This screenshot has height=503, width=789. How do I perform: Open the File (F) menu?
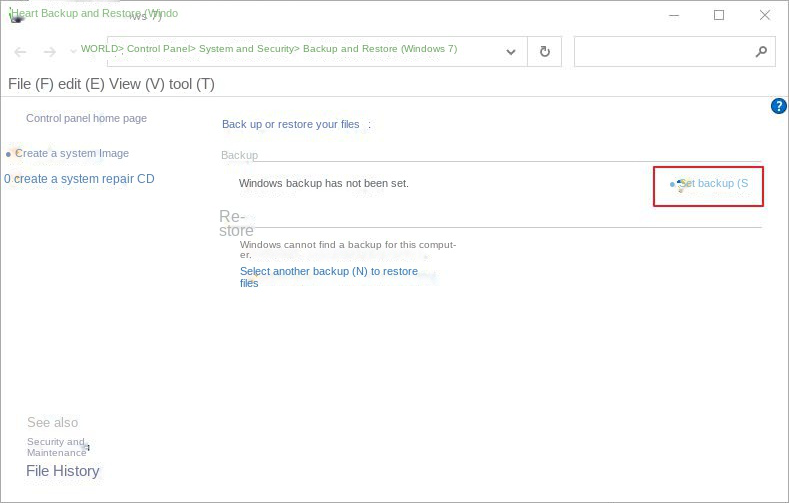point(30,84)
